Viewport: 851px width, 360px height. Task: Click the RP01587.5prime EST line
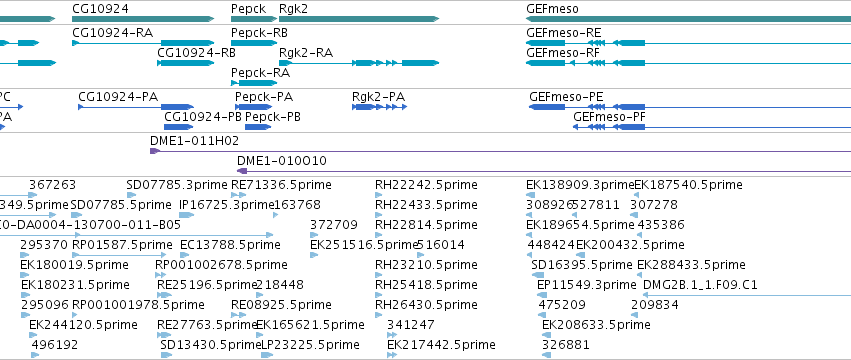119,255
